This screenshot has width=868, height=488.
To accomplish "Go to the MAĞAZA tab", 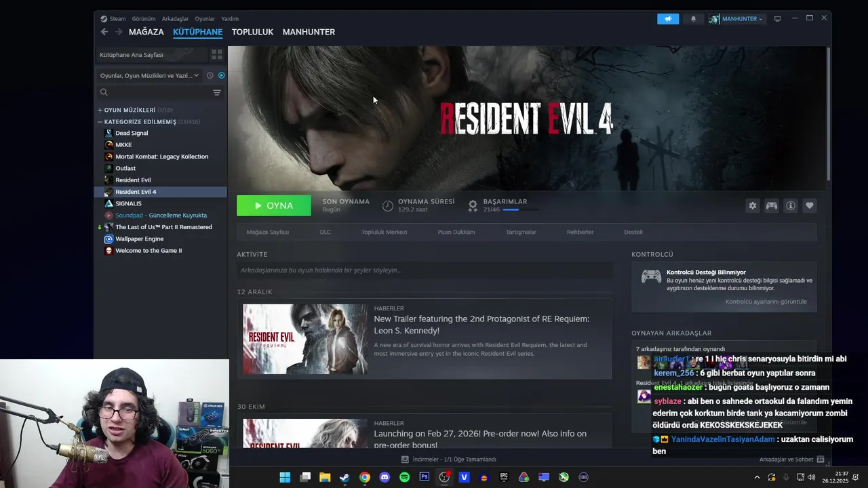I will [146, 32].
